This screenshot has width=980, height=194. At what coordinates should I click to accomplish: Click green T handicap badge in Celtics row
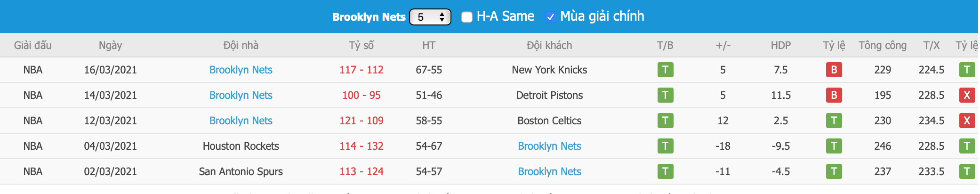click(834, 121)
